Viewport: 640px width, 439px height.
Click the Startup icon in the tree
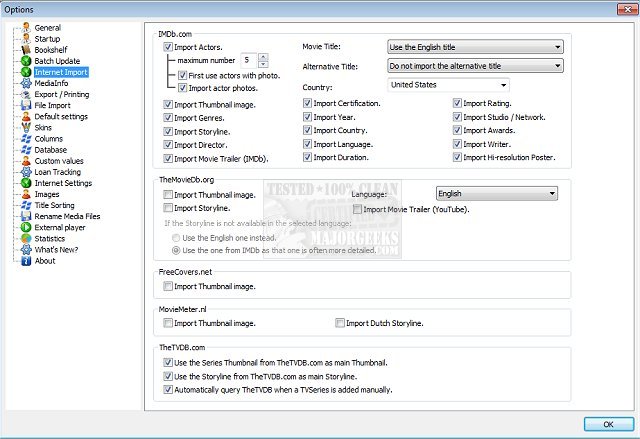point(26,39)
